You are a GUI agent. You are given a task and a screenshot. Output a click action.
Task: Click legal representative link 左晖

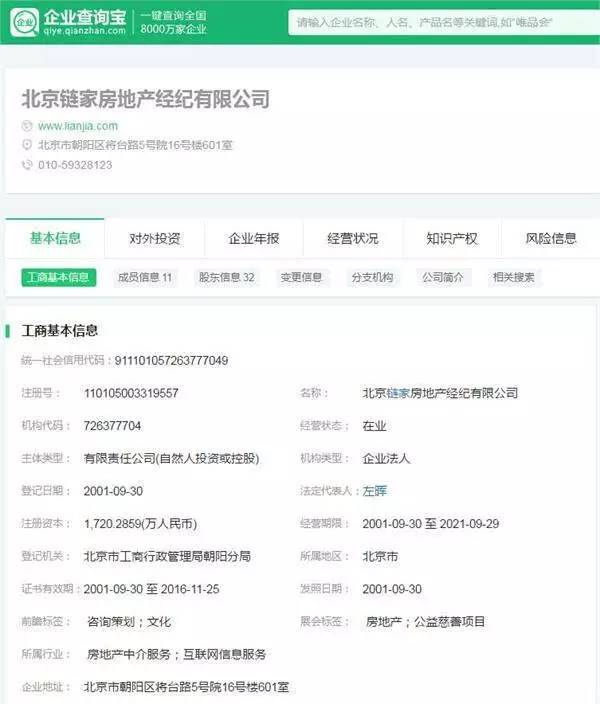pos(375,491)
